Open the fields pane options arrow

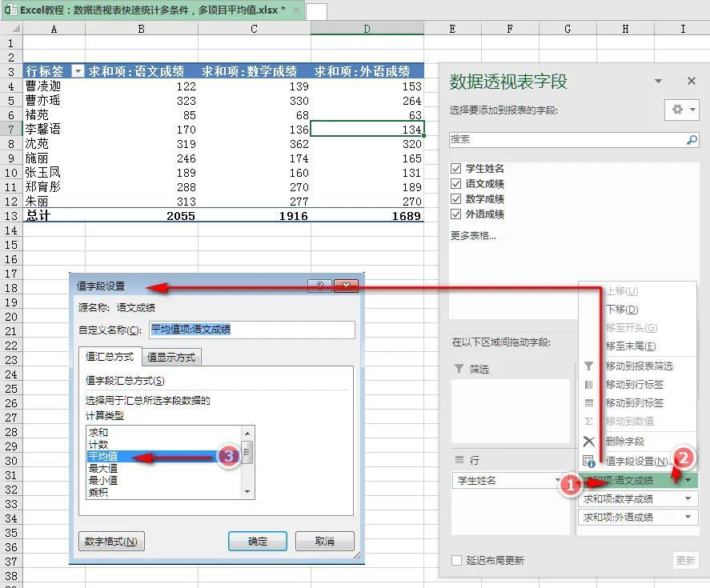coord(659,81)
